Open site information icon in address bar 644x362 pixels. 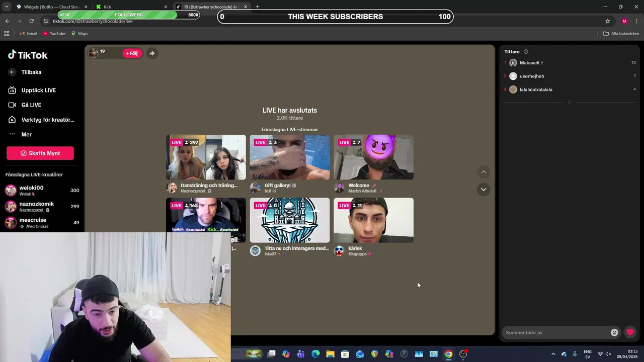46,21
